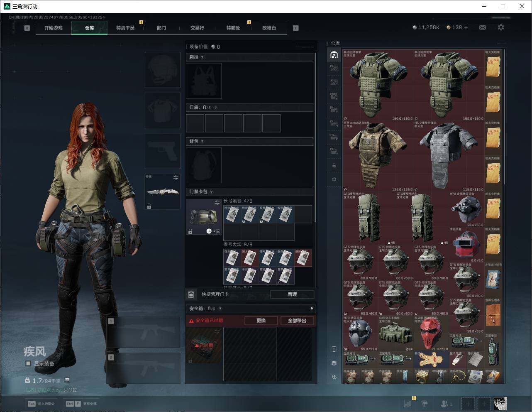Toggle the swap arrows on melee knife slot

point(176,178)
